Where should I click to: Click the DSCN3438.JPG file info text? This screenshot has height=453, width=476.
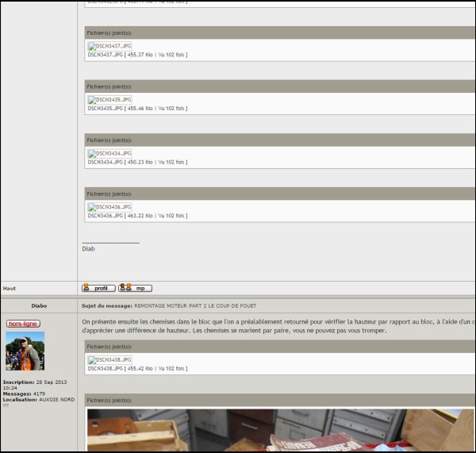pos(137,369)
